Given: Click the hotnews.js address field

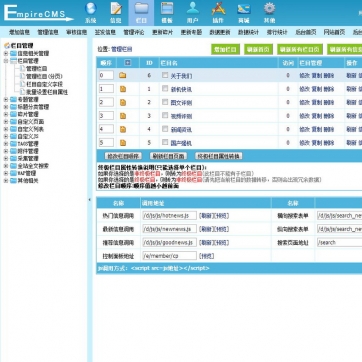Looking at the screenshot, I should 170,216.
